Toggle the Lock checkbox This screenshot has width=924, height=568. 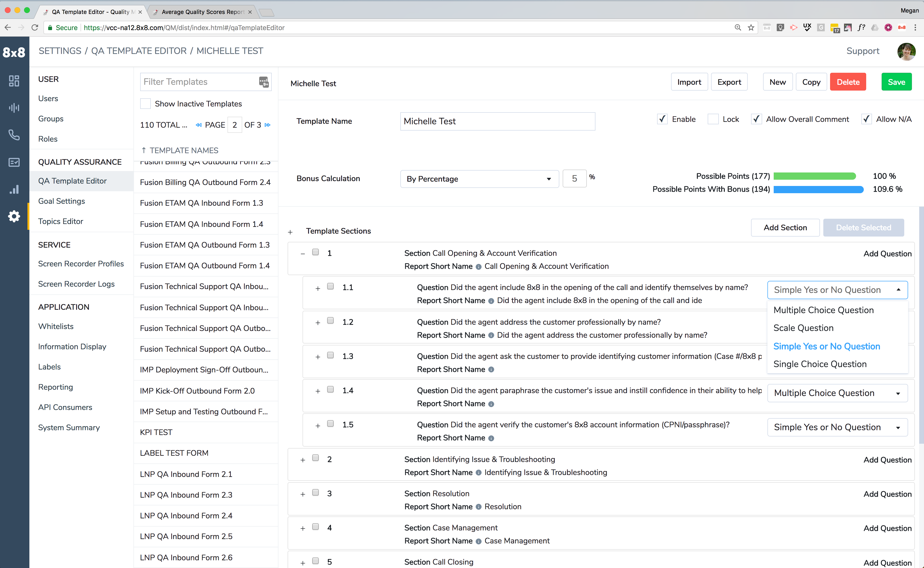pyautogui.click(x=713, y=119)
